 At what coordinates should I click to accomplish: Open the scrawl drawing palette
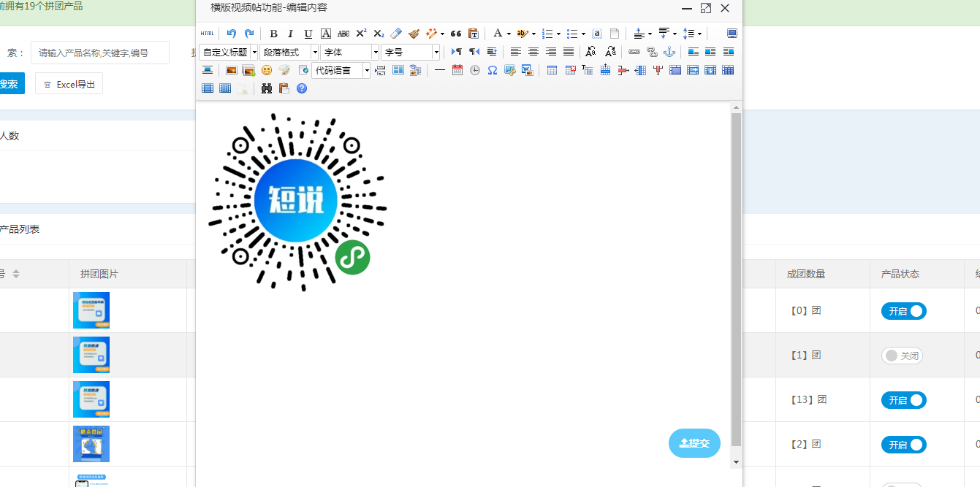[x=284, y=70]
